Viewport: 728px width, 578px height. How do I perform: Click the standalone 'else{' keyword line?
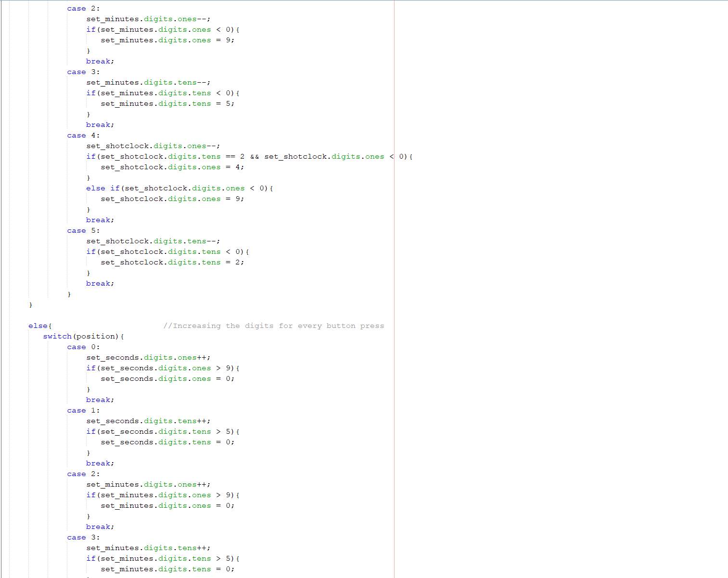[x=40, y=326]
